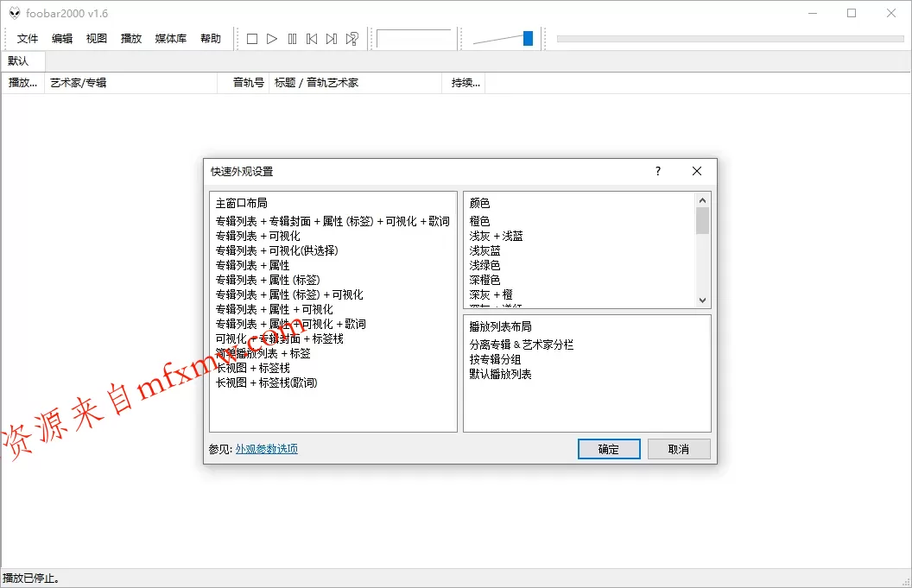Open the 视图 menu
Image resolution: width=912 pixels, height=588 pixels.
(97, 38)
